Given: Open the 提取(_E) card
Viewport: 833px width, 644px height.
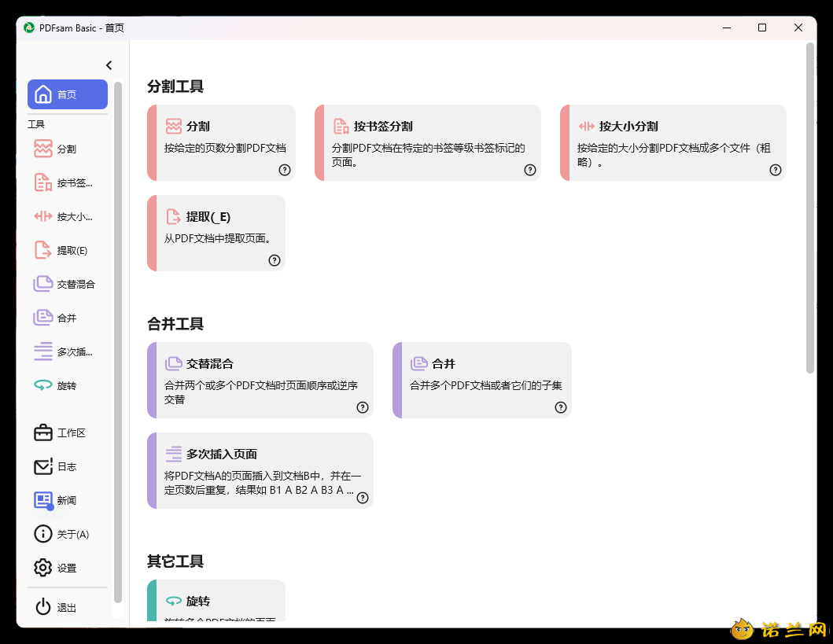Looking at the screenshot, I should [216, 233].
